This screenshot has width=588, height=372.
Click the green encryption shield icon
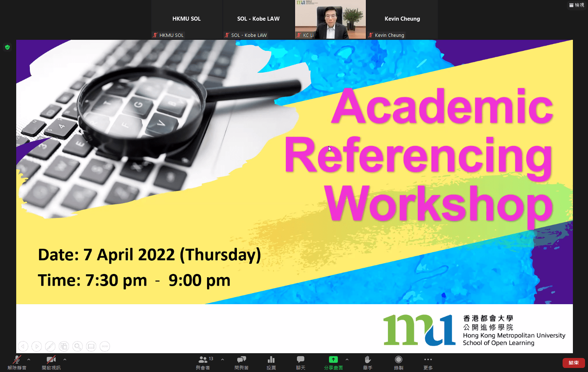7,47
